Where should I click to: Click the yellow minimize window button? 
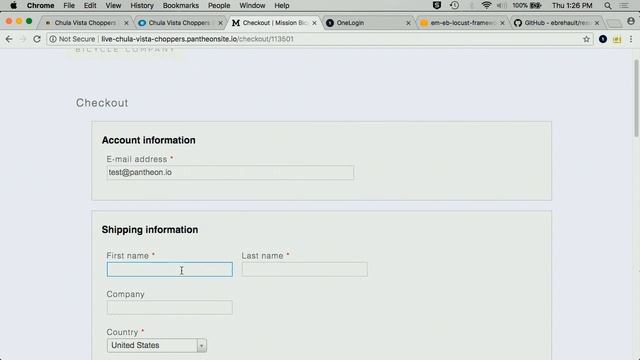19,21
